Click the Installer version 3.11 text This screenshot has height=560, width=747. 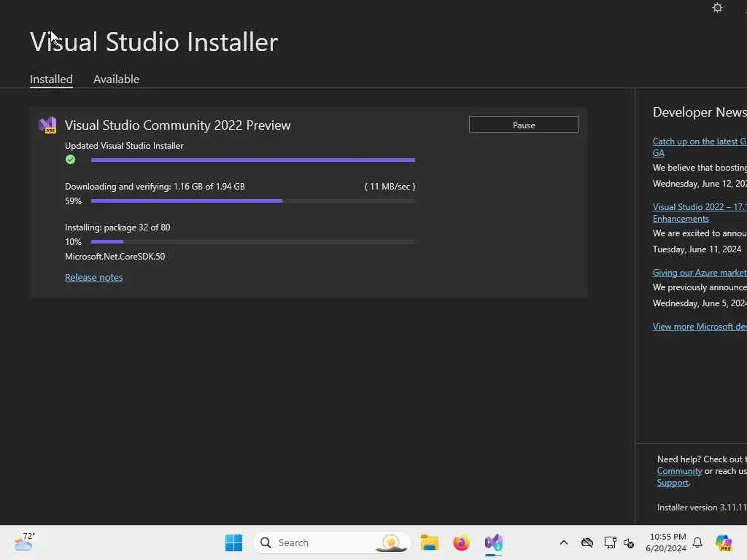point(702,507)
